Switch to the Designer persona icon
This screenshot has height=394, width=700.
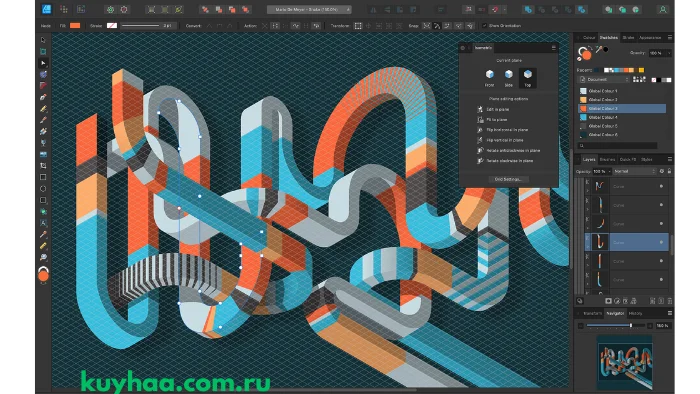pyautogui.click(x=46, y=9)
